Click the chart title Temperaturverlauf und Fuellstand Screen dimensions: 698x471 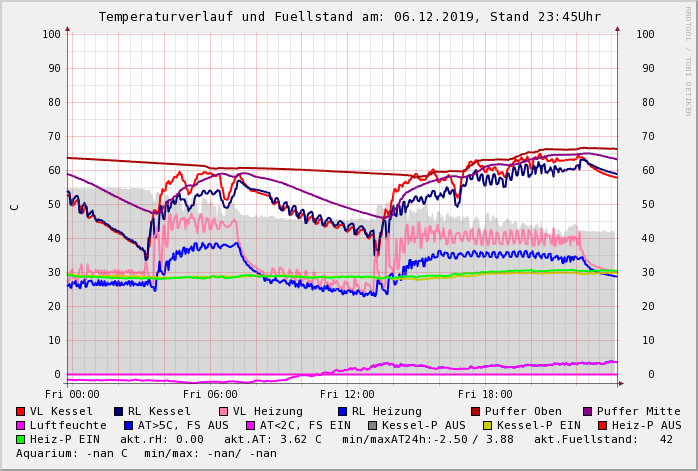[x=350, y=17]
